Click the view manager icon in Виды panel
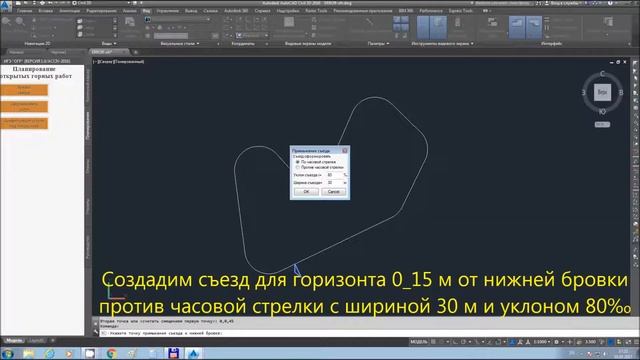This screenshot has width=640, height=360. [130, 21]
